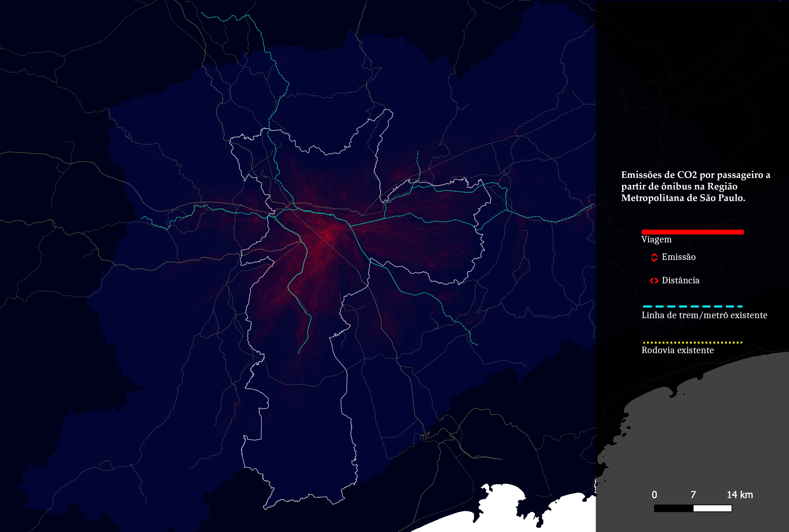Image resolution: width=789 pixels, height=532 pixels.
Task: Click the dotted yellow Rodovia line symbol
Action: pyautogui.click(x=693, y=343)
